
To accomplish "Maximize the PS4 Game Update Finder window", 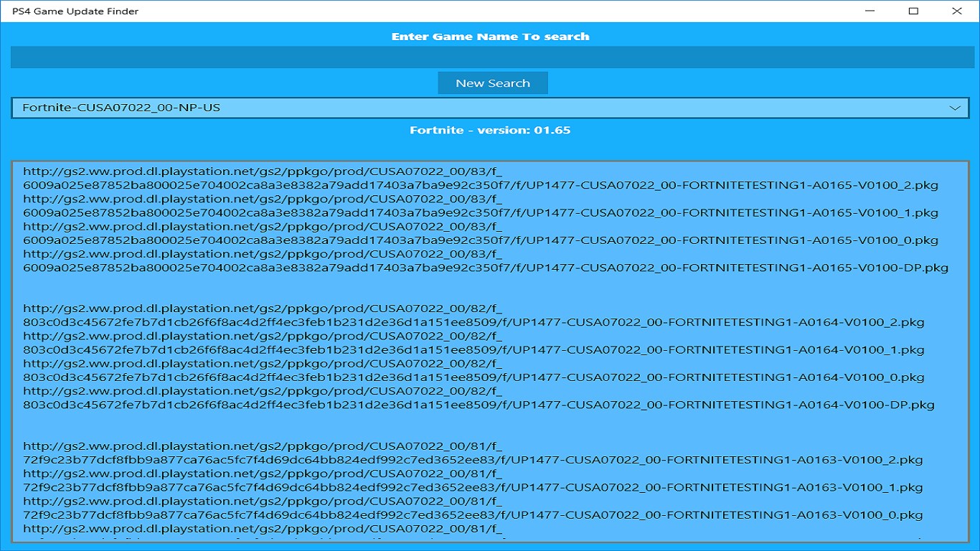I will point(913,11).
